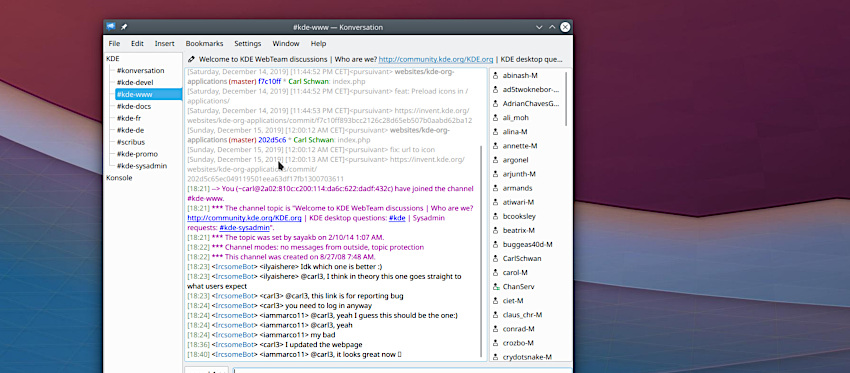Click the user icon next to ali_moh
The image size is (850, 373).
click(x=495, y=118)
